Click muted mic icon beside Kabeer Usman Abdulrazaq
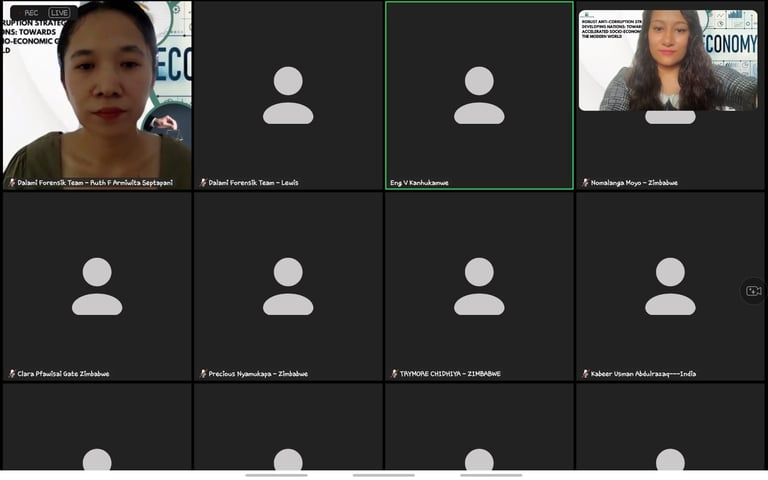 pyautogui.click(x=585, y=374)
